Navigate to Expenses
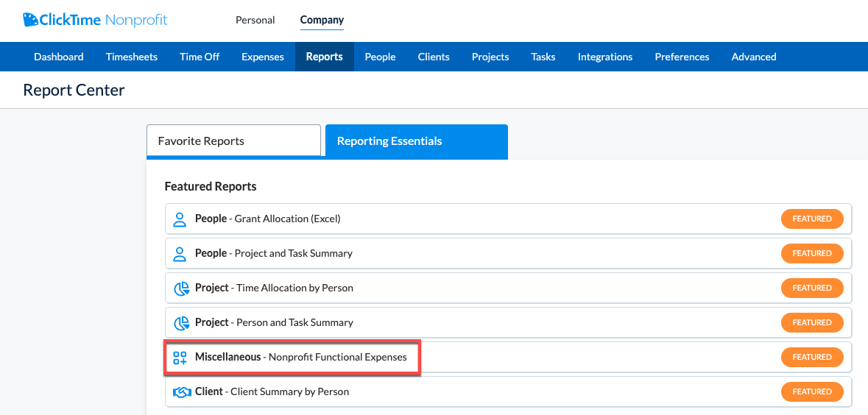This screenshot has height=415, width=868. [x=263, y=57]
